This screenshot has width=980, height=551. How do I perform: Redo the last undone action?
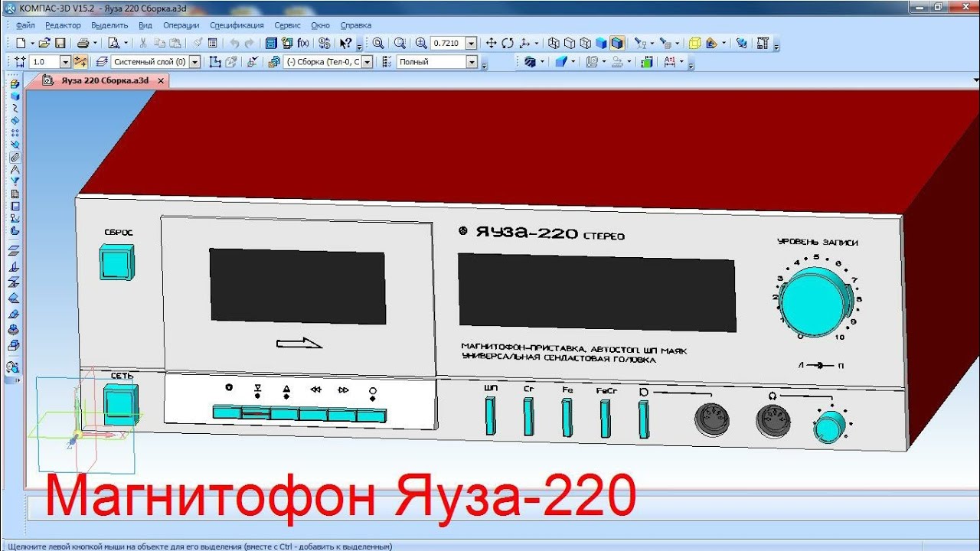tap(249, 44)
